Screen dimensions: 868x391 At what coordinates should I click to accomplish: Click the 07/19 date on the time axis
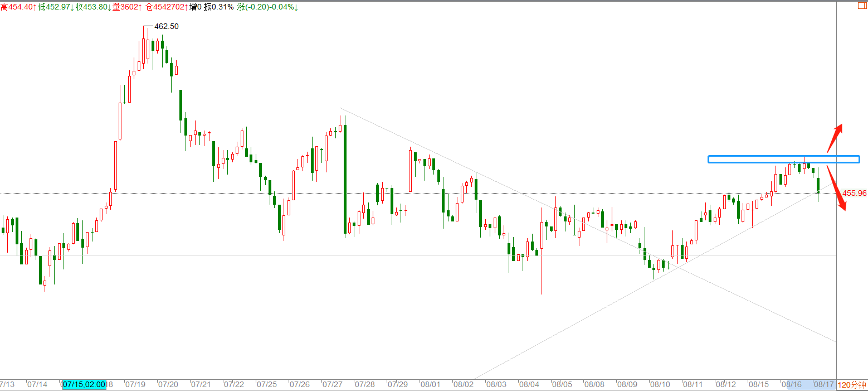coord(135,385)
